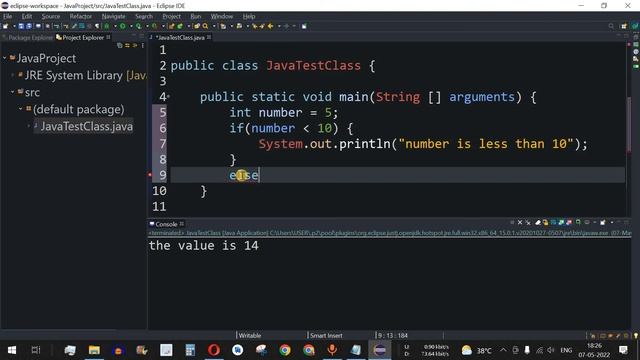640x360 pixels.
Task: Close the JavaTestClass.java editor tab
Action: coord(209,37)
